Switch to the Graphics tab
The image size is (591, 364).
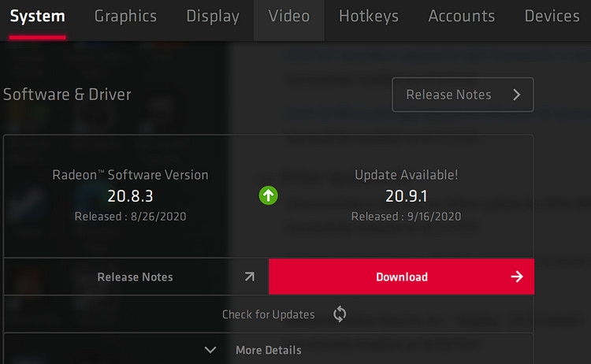[x=125, y=17]
